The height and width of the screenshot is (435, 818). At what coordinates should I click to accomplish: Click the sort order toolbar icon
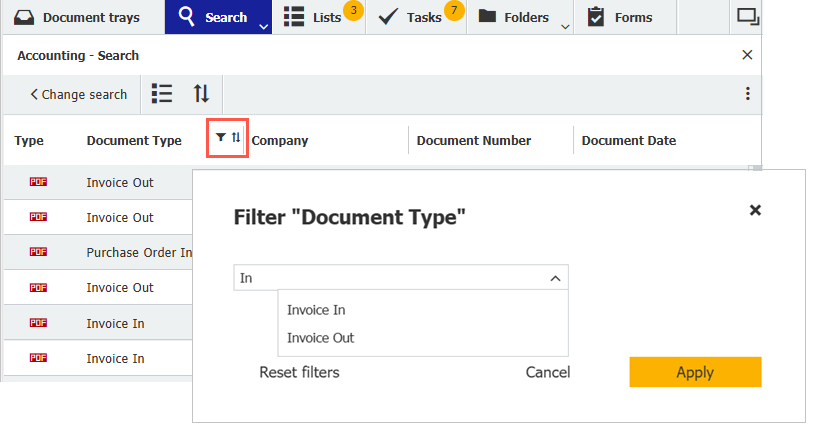[201, 93]
